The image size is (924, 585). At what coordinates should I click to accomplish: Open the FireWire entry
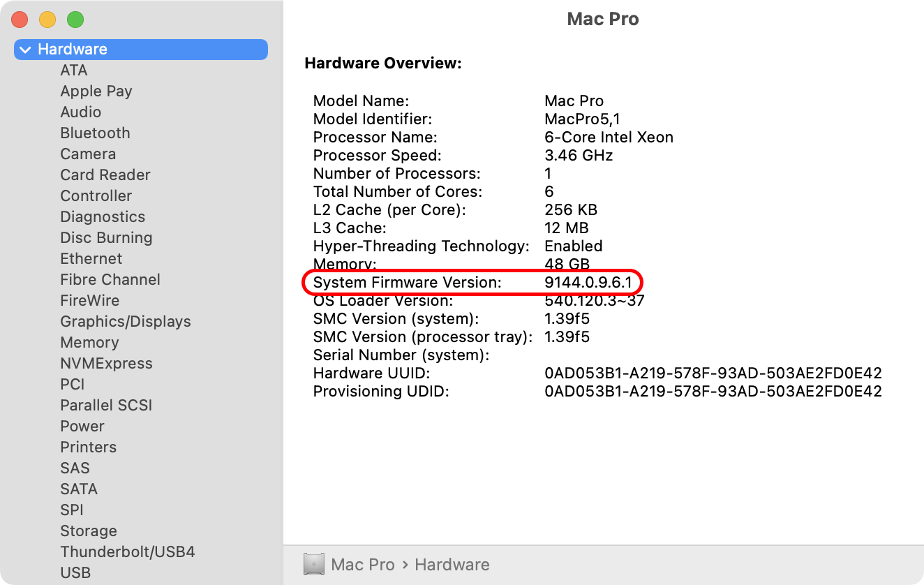point(90,301)
